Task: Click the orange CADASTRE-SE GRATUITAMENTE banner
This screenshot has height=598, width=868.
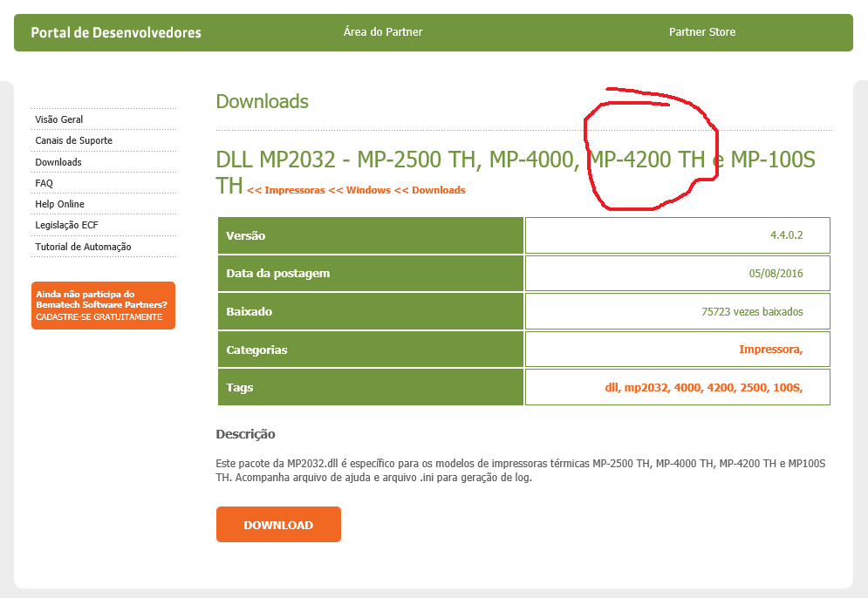Action: [x=104, y=305]
